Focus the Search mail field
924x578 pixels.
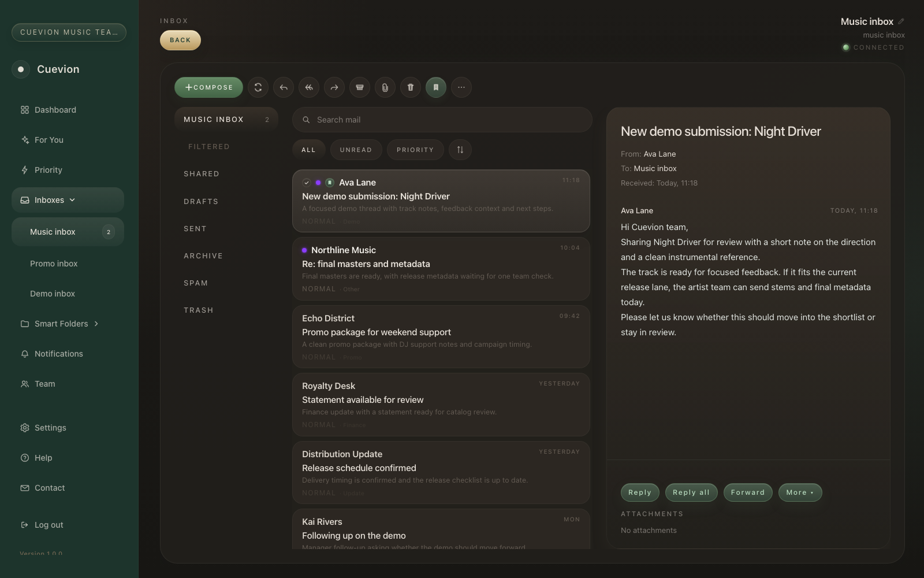point(442,120)
